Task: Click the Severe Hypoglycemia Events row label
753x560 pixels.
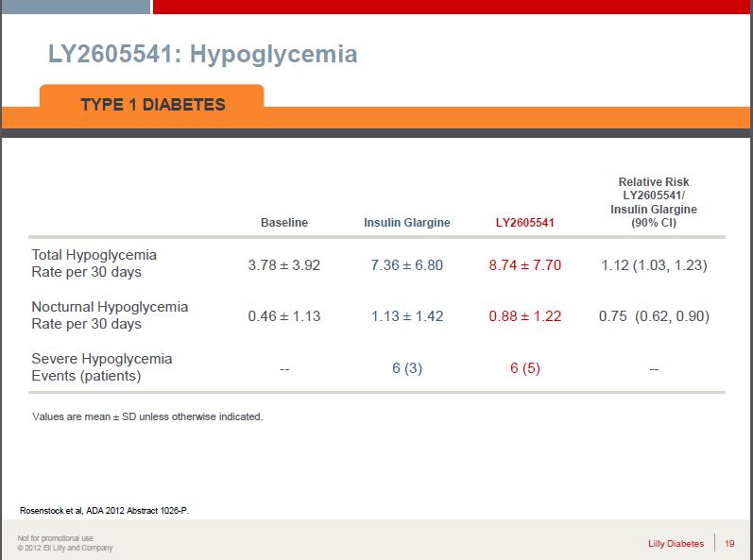Action: pyautogui.click(x=102, y=367)
